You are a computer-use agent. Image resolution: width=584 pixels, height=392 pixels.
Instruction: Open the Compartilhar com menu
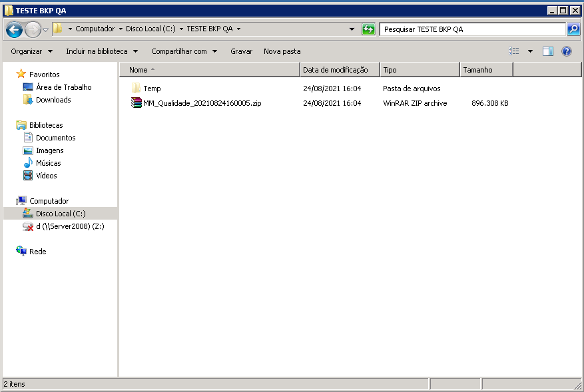184,51
